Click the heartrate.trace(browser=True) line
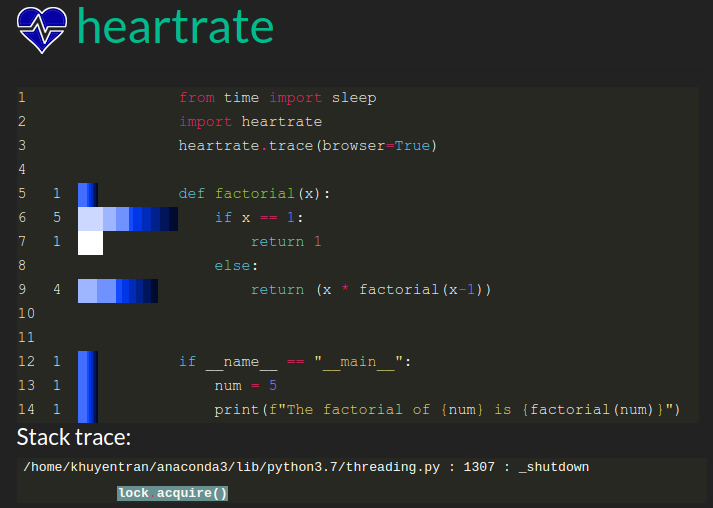 click(x=308, y=146)
